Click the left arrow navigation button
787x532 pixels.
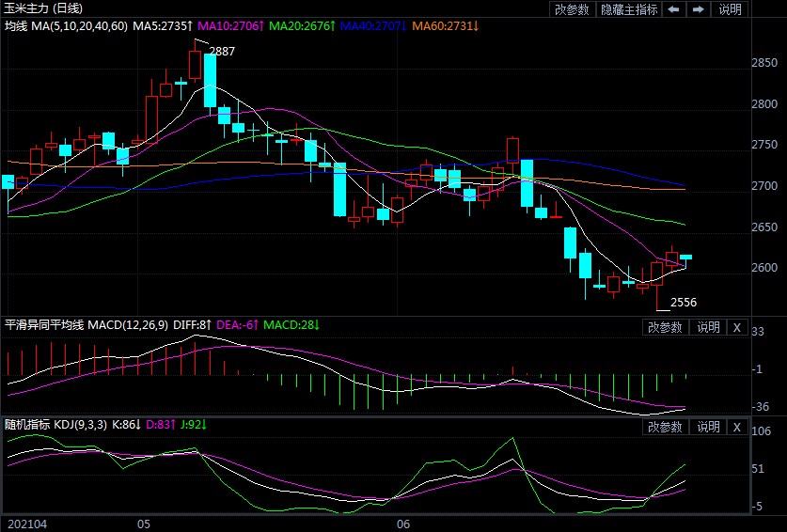click(x=674, y=9)
